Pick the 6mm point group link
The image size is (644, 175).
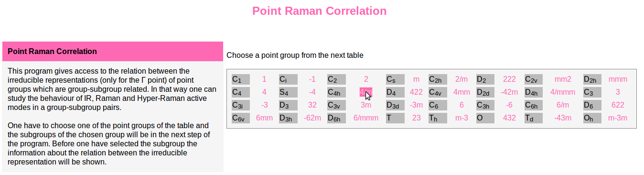coord(265,118)
